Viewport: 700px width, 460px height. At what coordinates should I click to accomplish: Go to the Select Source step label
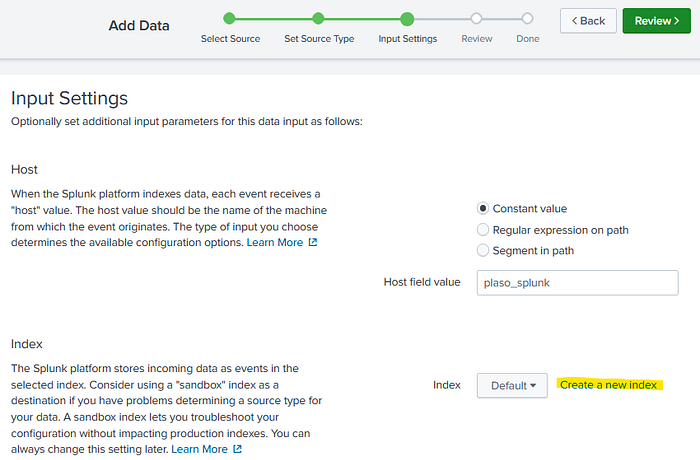click(x=230, y=39)
